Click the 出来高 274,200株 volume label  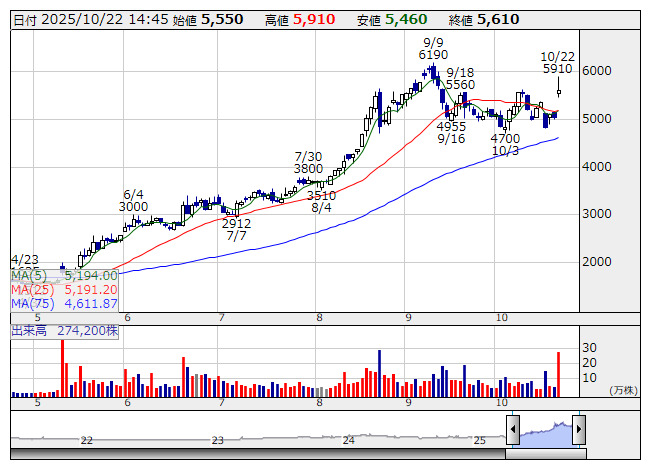point(65,331)
